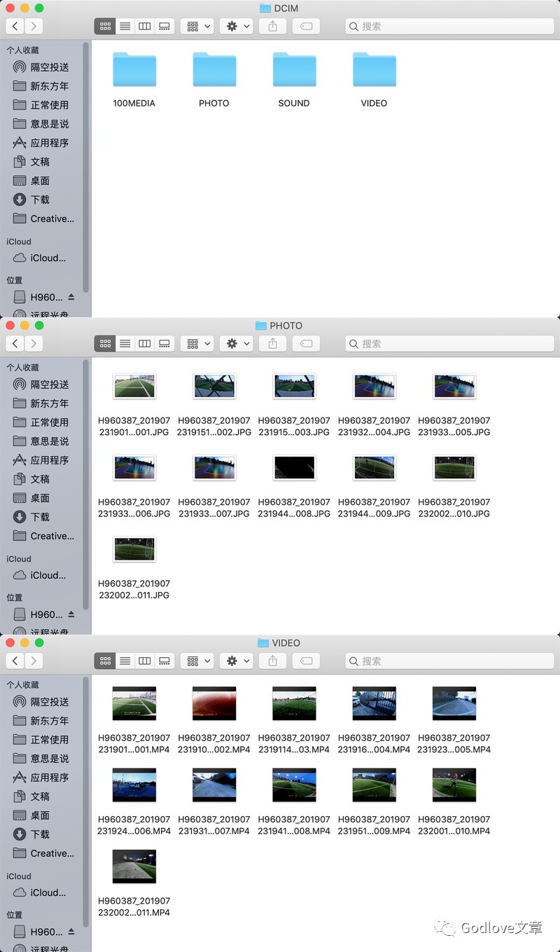The image size is (560, 952).
Task: Open the gear action menu in VIDEO window
Action: (x=237, y=661)
